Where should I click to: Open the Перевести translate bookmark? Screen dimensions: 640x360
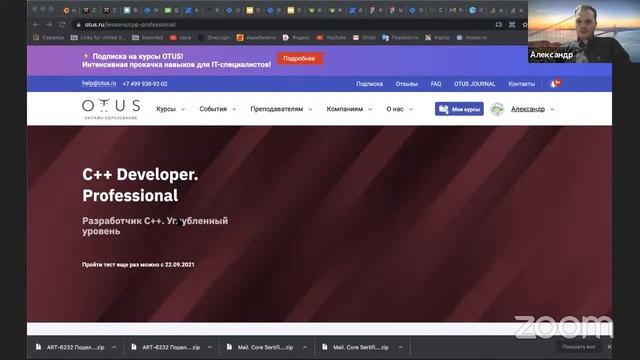(x=400, y=38)
